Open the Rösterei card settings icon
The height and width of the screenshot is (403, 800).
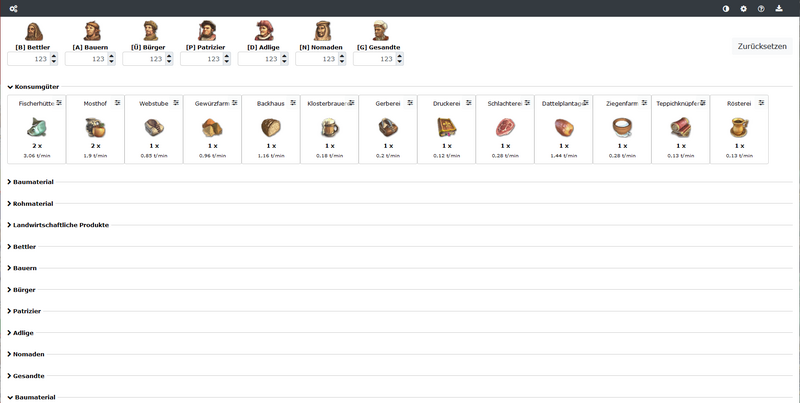[762, 103]
